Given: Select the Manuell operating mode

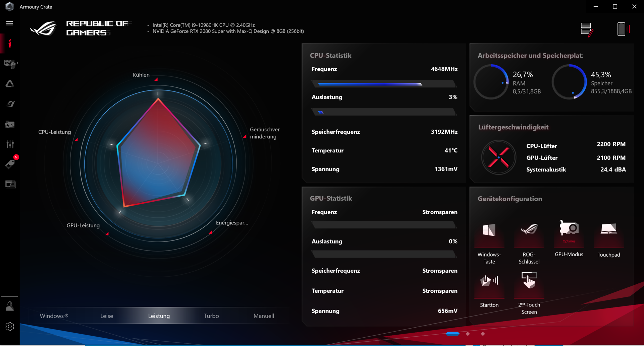Looking at the screenshot, I should pyautogui.click(x=264, y=316).
